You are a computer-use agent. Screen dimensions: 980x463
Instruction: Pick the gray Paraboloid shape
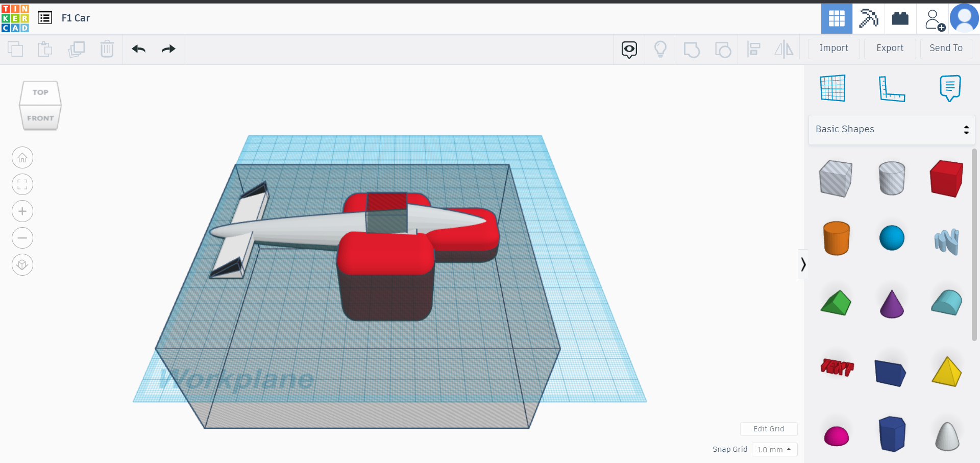point(947,436)
